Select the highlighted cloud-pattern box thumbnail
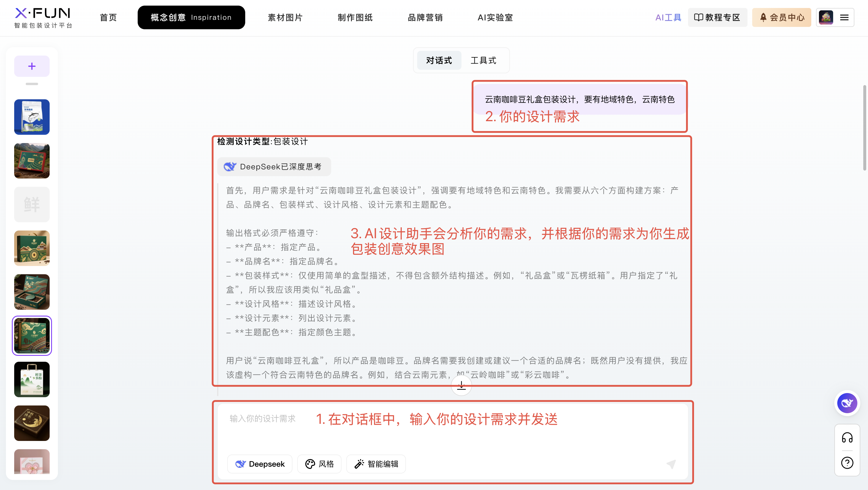The image size is (868, 490). click(32, 336)
